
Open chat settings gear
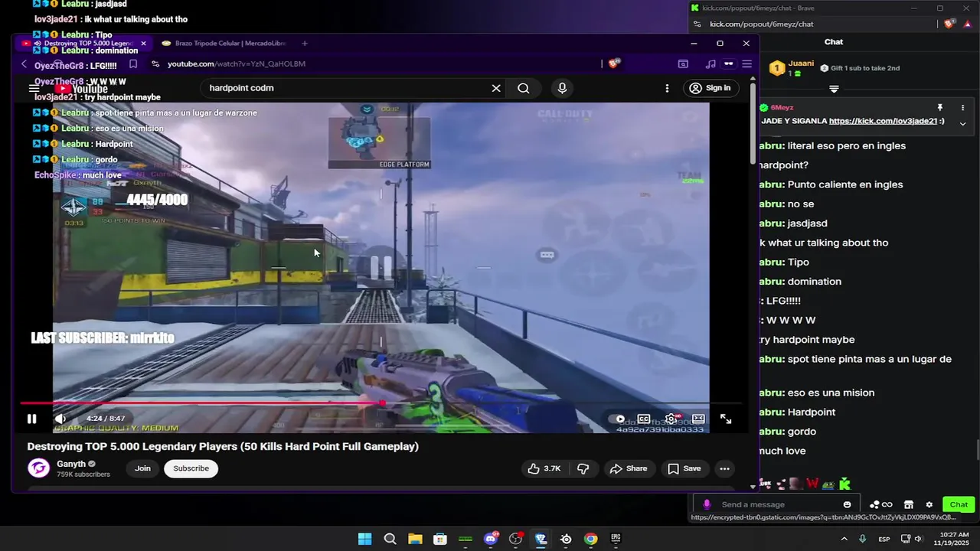pyautogui.click(x=929, y=505)
